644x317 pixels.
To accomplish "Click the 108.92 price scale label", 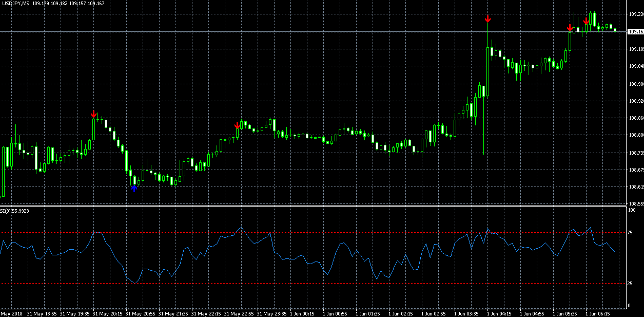I will click(636, 101).
